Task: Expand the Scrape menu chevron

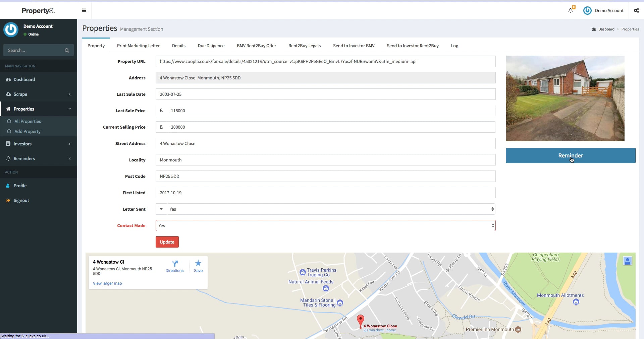Action: pyautogui.click(x=70, y=94)
